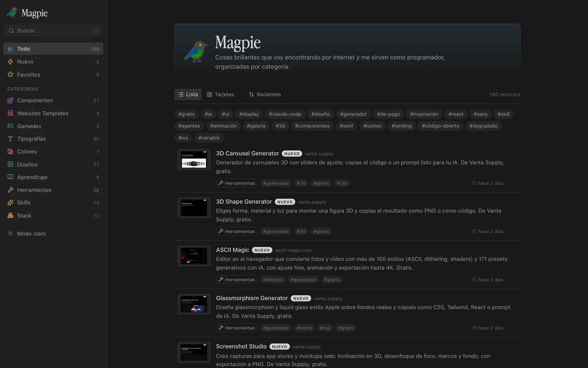
Task: Focus the Buscar search field
Action: pyautogui.click(x=53, y=31)
